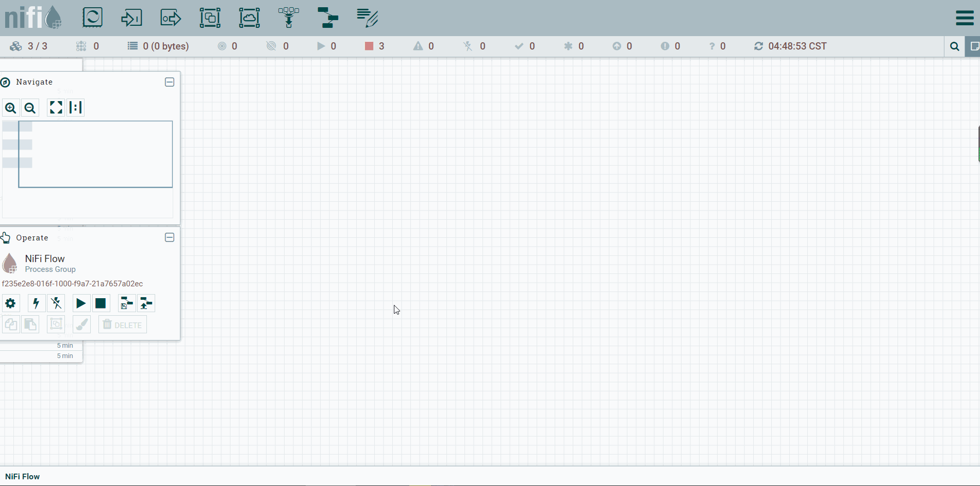Select the Template toolbar icon
980x486 pixels.
pyautogui.click(x=327, y=18)
